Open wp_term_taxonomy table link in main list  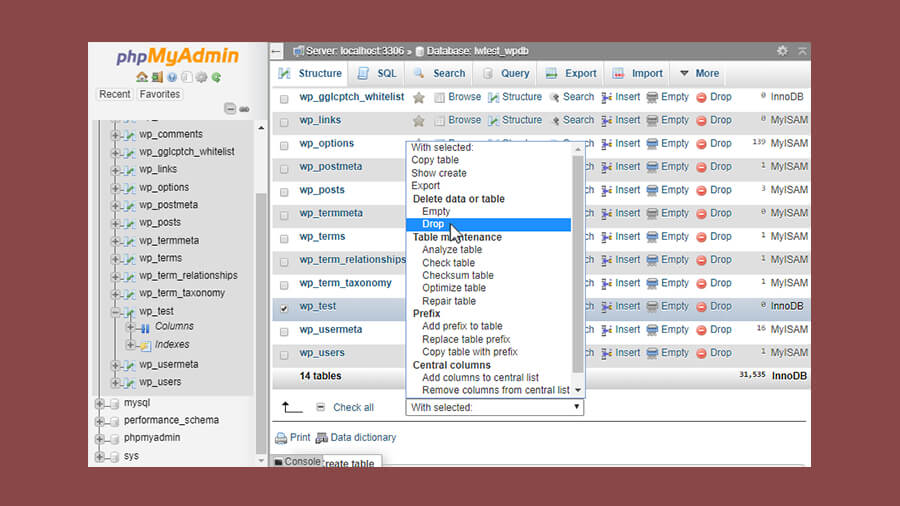345,283
